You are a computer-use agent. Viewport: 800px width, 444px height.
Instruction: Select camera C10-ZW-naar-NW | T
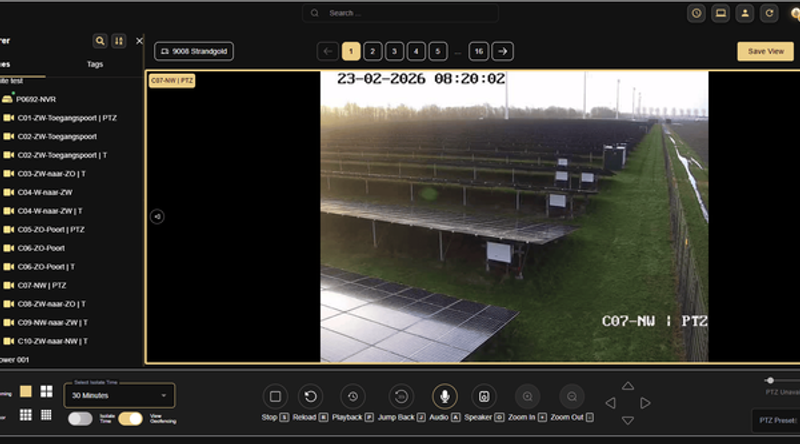point(45,341)
